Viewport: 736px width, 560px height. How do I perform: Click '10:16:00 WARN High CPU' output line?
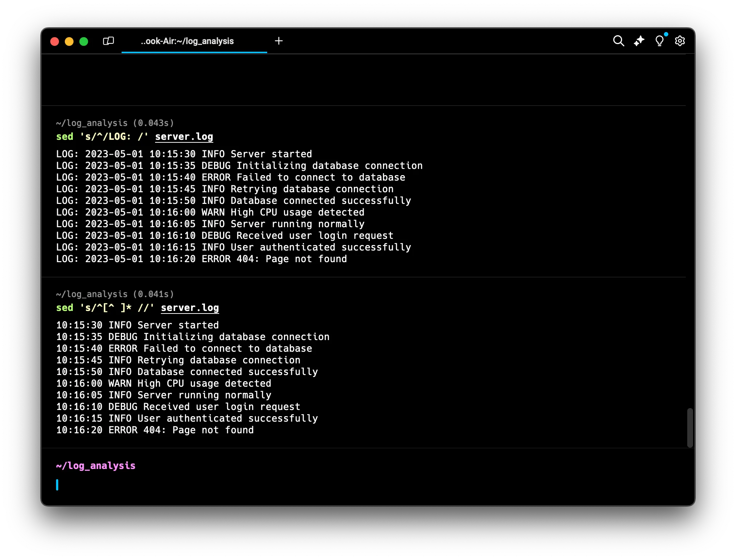(164, 383)
